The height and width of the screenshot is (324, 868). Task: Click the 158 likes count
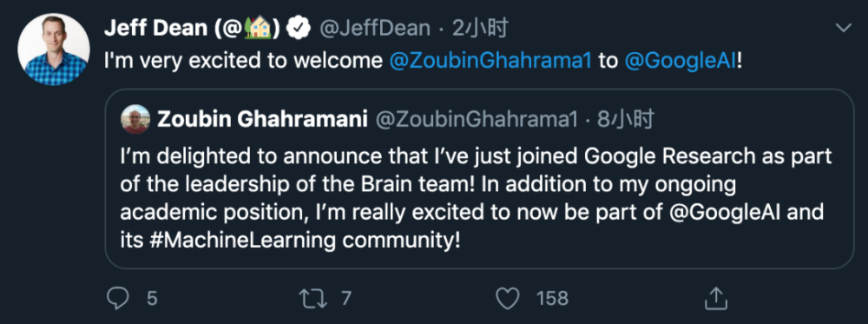tap(552, 299)
